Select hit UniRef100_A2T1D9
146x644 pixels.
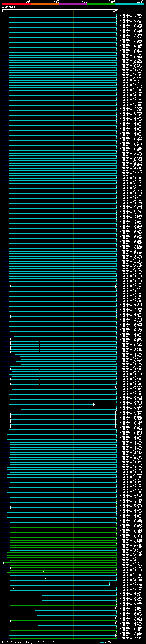click(x=131, y=58)
